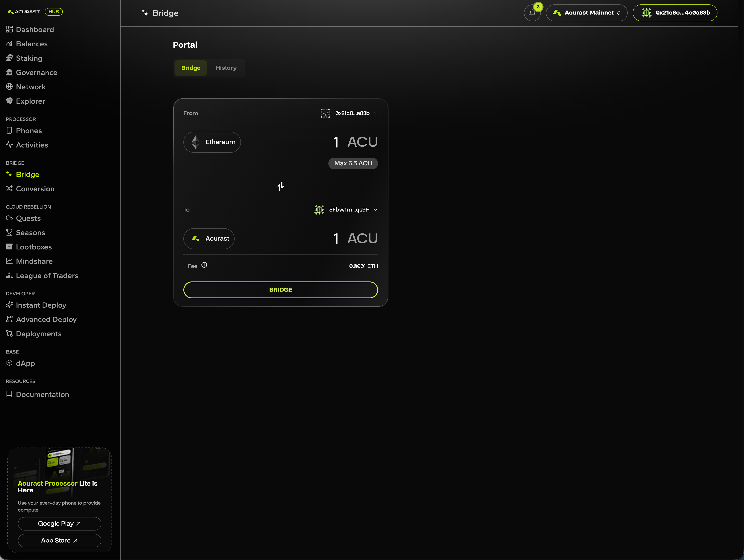Viewport: 744px width, 560px height.
Task: Click the Acurast chain selector
Action: [x=208, y=238]
